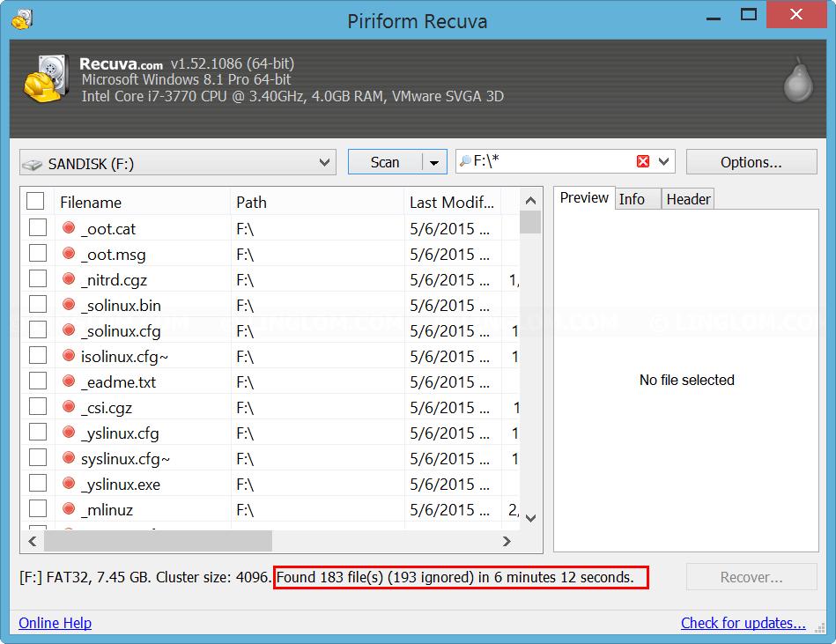
Task: Click the red status dot for _yslinux.cfg
Action: coord(68,433)
